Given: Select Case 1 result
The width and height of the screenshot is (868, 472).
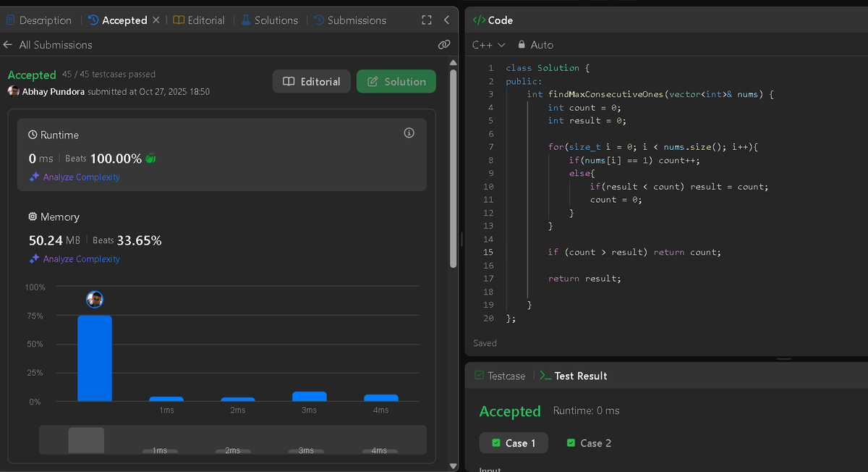Looking at the screenshot, I should coord(514,443).
